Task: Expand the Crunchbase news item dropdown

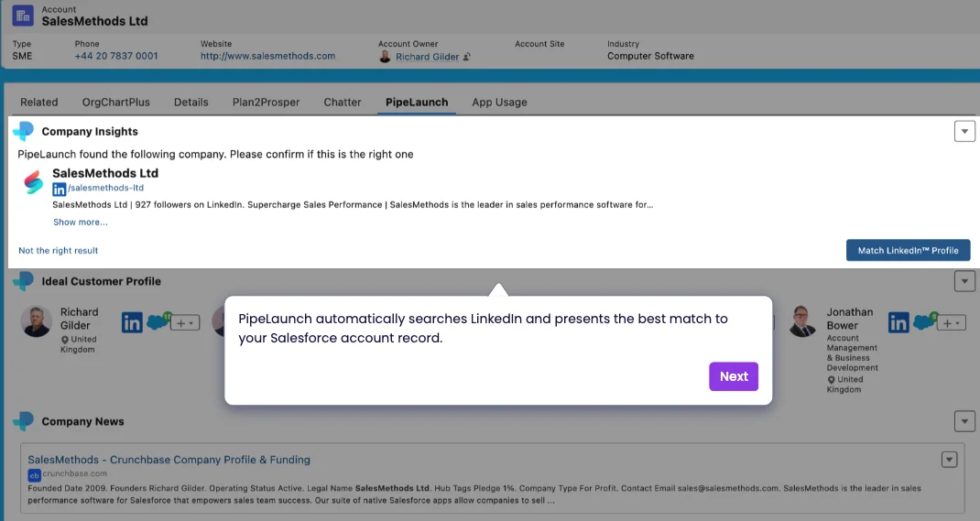Action: pyautogui.click(x=950, y=460)
